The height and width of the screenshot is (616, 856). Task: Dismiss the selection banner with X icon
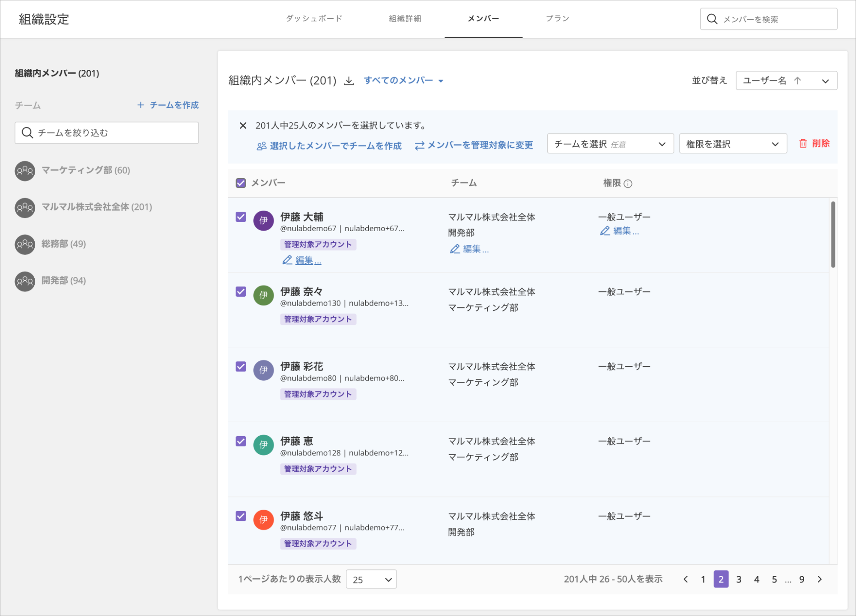pos(243,125)
